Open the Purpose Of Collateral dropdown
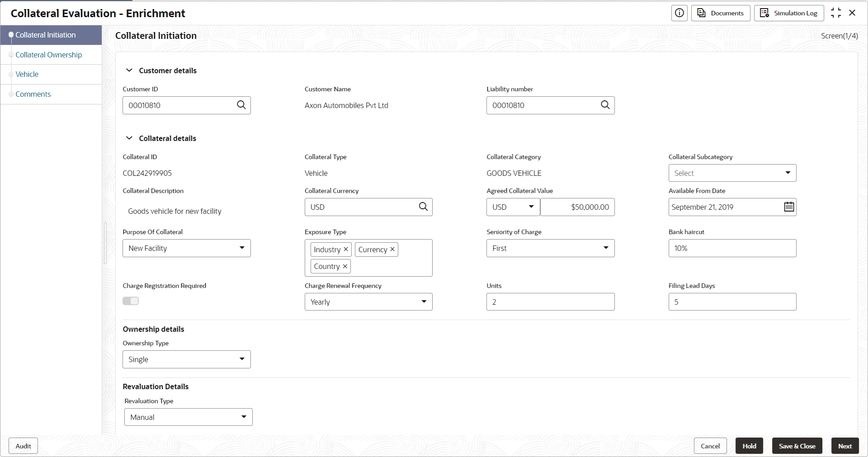Screen dimensions: 868x457 187,248
